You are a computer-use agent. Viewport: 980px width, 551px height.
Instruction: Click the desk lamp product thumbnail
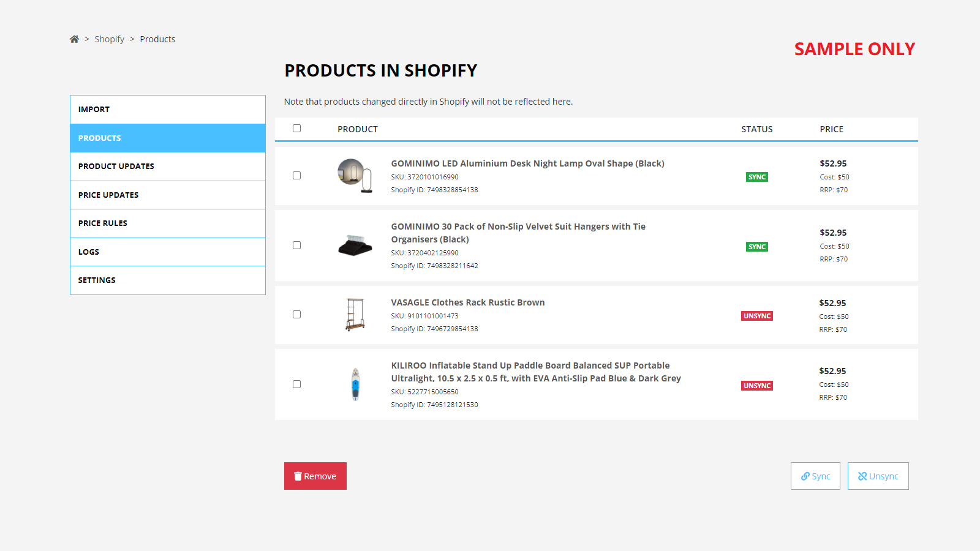[355, 176]
